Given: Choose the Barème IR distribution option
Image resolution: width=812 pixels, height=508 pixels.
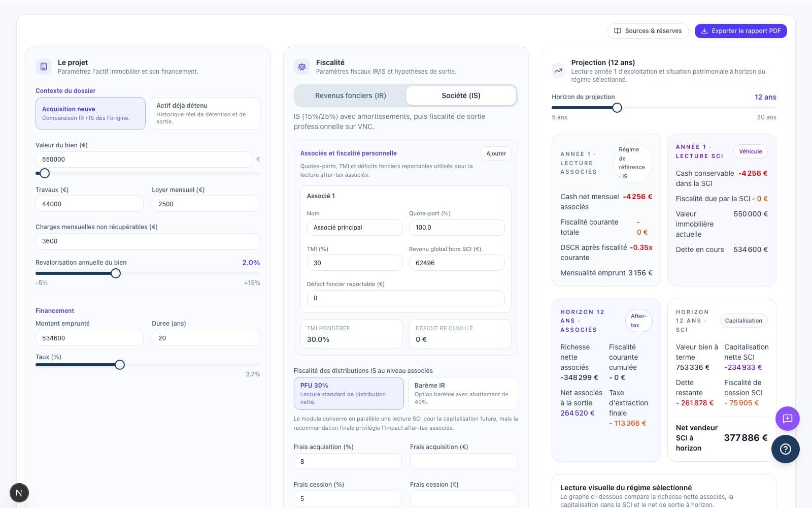Looking at the screenshot, I should pyautogui.click(x=462, y=393).
